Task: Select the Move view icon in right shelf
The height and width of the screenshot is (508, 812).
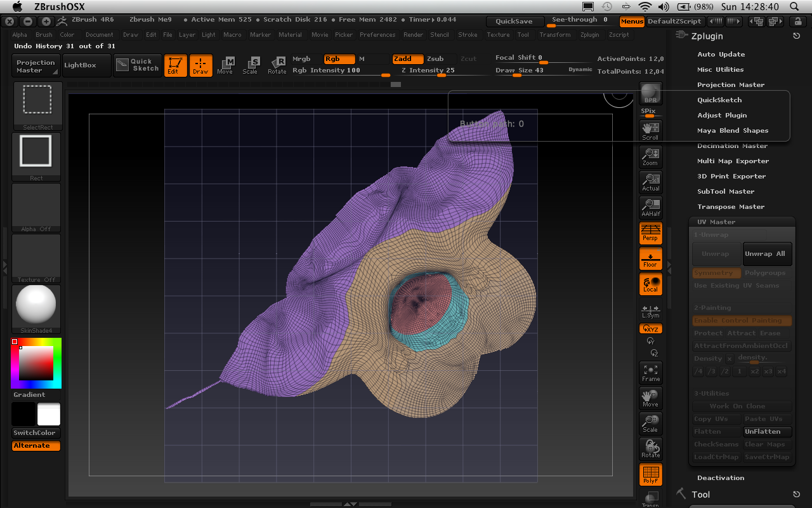Action: (x=650, y=398)
